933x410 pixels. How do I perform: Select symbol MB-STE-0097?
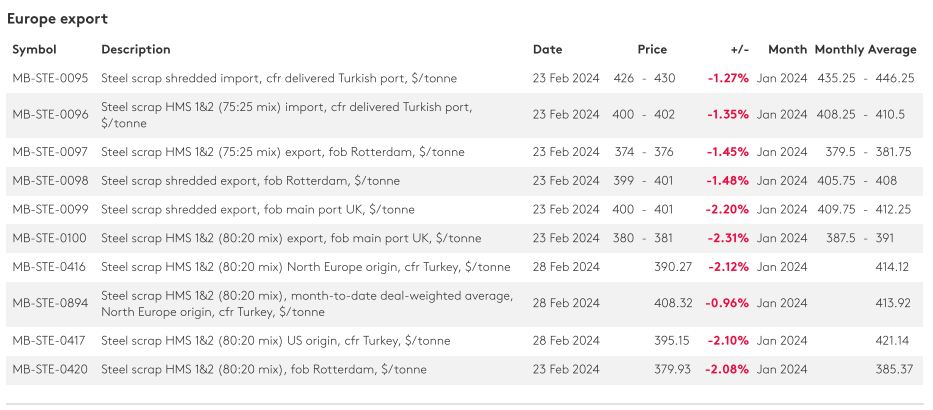(x=50, y=152)
